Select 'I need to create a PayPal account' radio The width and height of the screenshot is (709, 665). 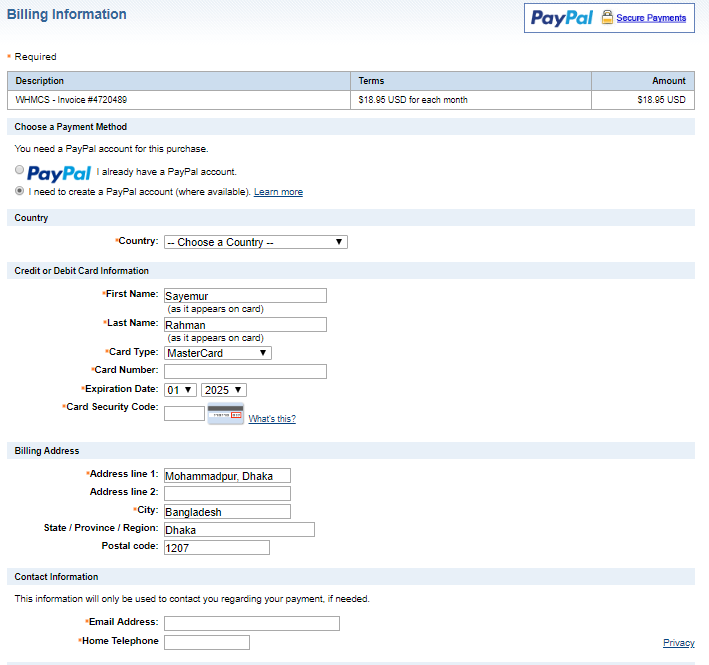click(19, 191)
